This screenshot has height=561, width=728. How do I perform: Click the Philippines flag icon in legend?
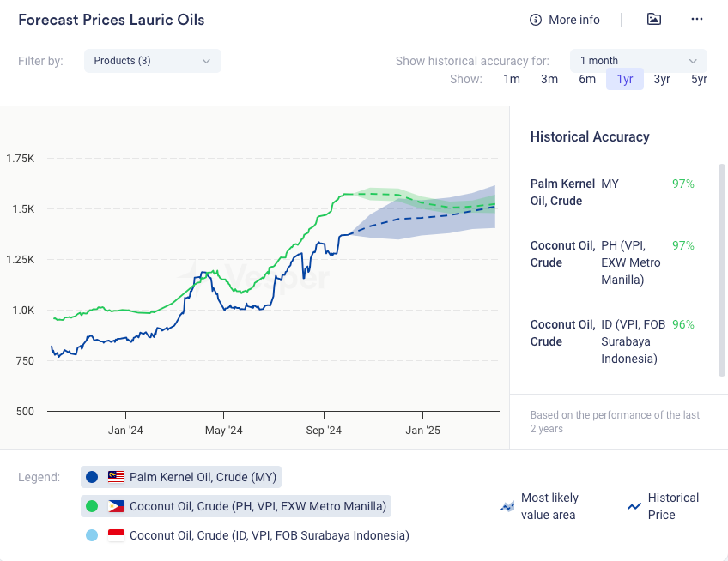click(x=117, y=506)
